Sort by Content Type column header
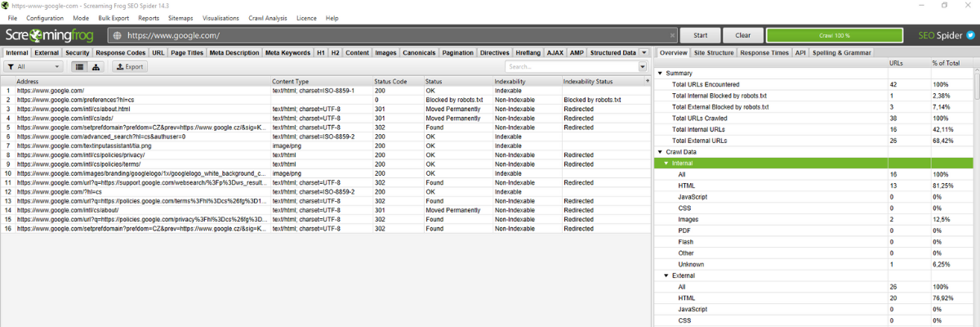The height and width of the screenshot is (327, 980). pyautogui.click(x=322, y=82)
